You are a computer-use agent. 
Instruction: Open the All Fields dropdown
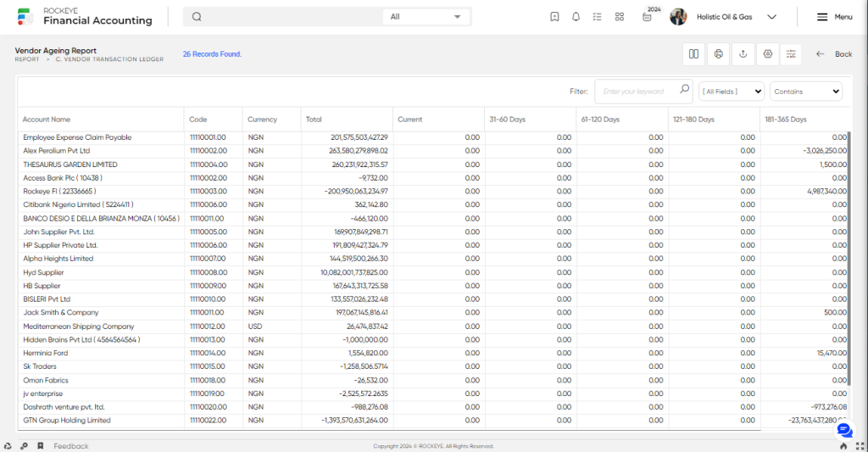tap(732, 92)
